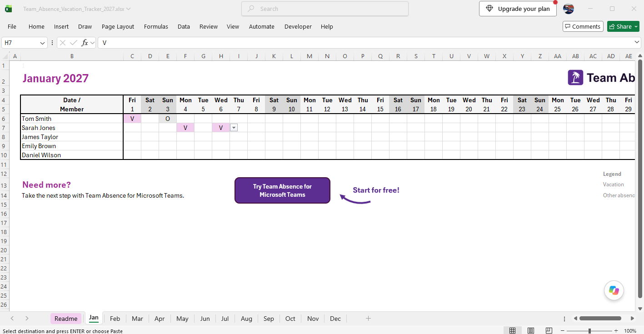644x334 pixels.
Task: Click the Enter checkmark icon in formula bar
Action: coord(74,43)
